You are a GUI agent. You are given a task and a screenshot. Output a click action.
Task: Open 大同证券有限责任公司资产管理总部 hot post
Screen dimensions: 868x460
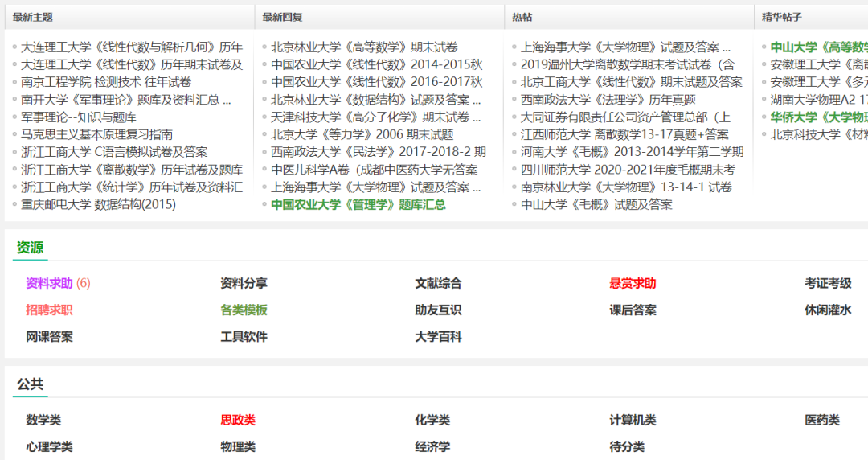coord(625,117)
